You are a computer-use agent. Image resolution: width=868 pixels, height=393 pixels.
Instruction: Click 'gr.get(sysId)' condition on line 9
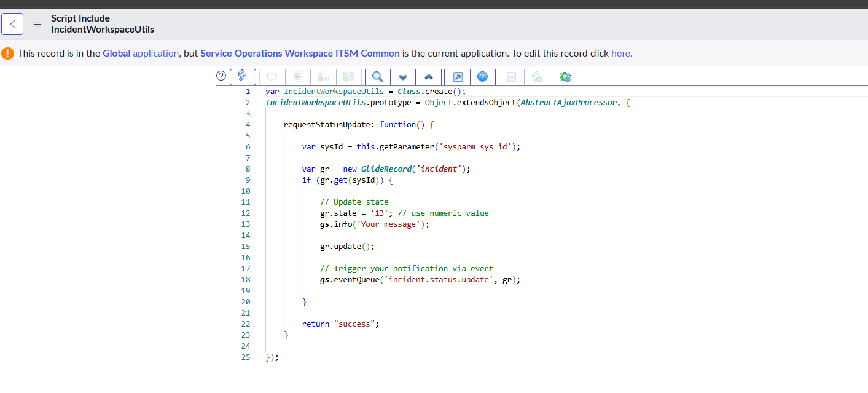[350, 180]
